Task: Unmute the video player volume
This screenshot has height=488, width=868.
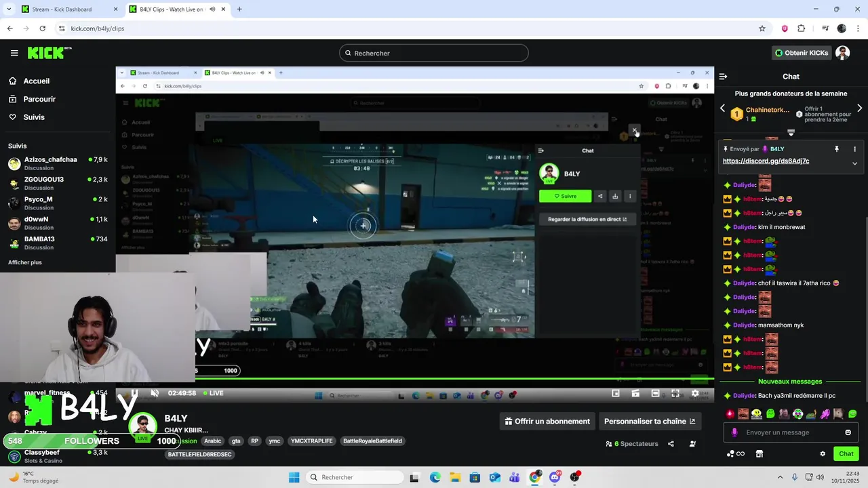Action: 155,393
